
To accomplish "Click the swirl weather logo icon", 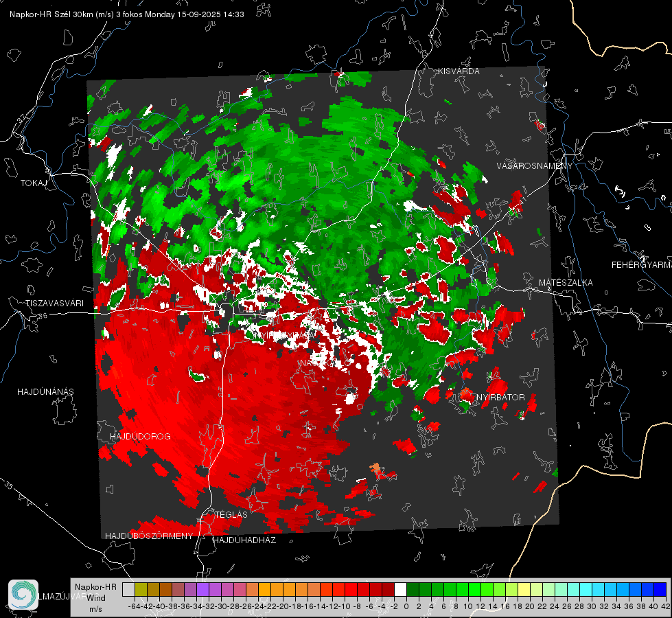I will [23, 595].
